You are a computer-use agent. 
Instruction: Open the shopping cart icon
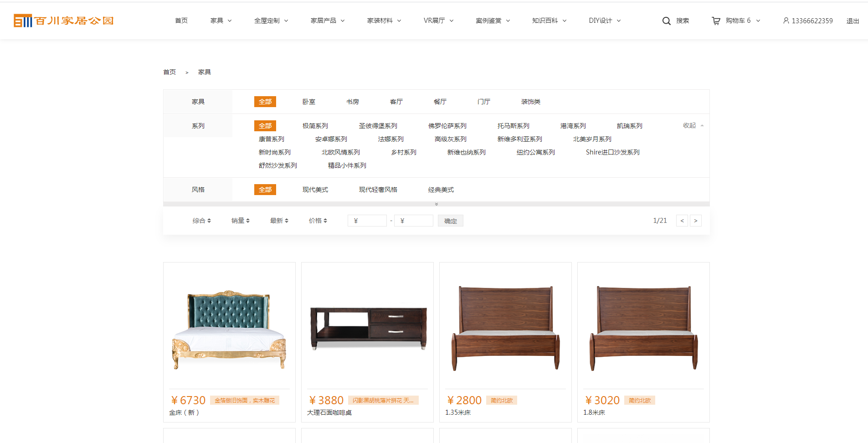(716, 21)
